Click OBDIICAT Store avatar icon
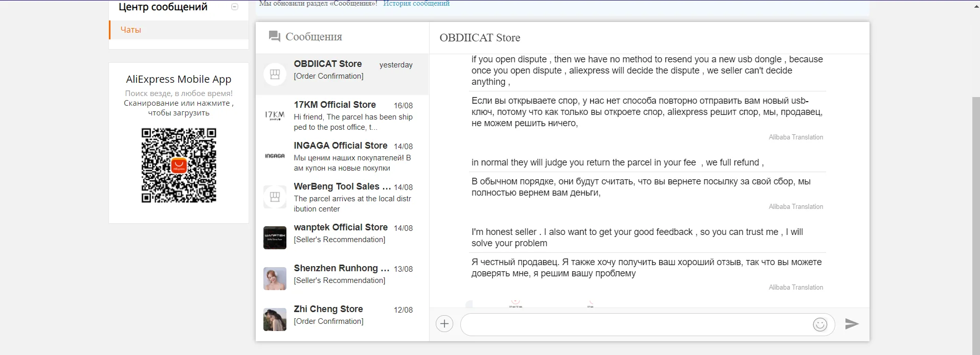Image resolution: width=980 pixels, height=355 pixels. pyautogui.click(x=275, y=75)
